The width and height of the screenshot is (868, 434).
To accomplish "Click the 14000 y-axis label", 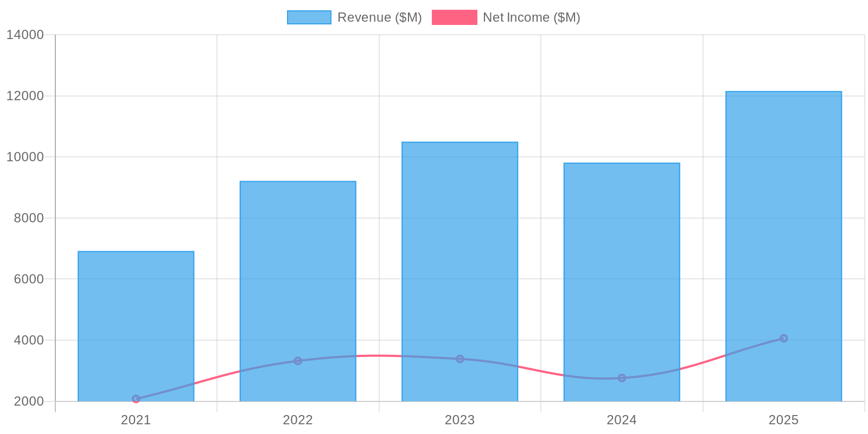I will 25,35.
